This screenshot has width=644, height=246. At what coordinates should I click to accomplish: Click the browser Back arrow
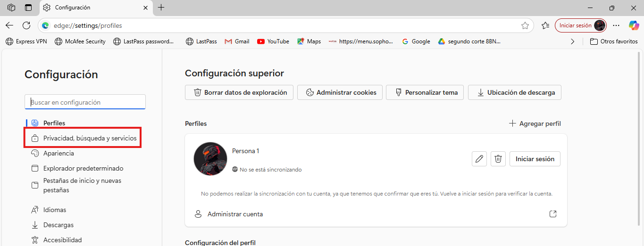point(9,25)
